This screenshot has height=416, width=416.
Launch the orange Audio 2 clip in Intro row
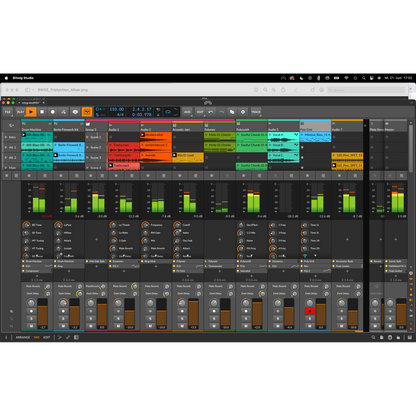point(156,137)
